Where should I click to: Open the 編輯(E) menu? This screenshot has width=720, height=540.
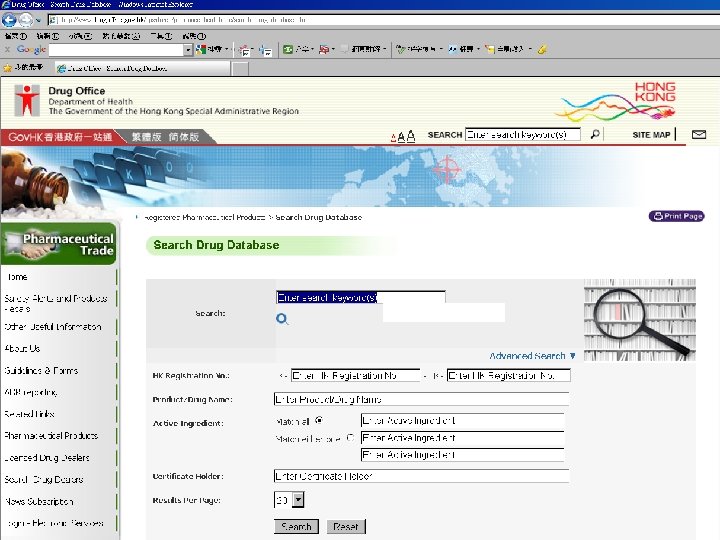48,36
